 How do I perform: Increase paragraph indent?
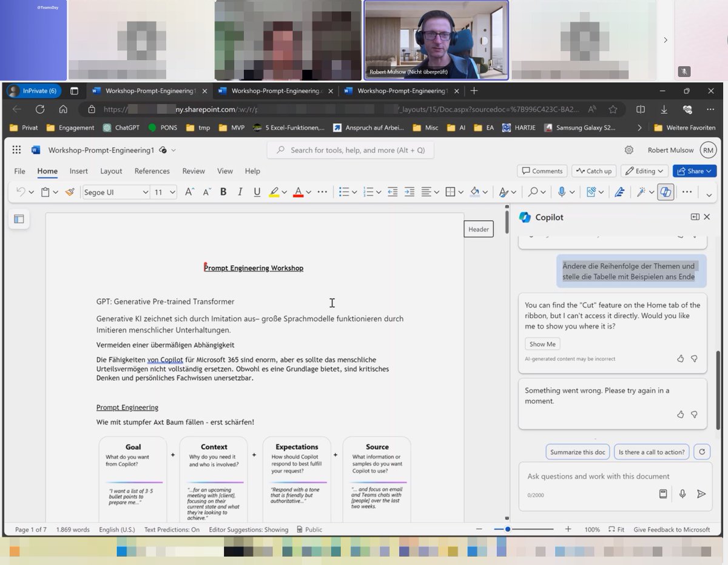pyautogui.click(x=409, y=192)
